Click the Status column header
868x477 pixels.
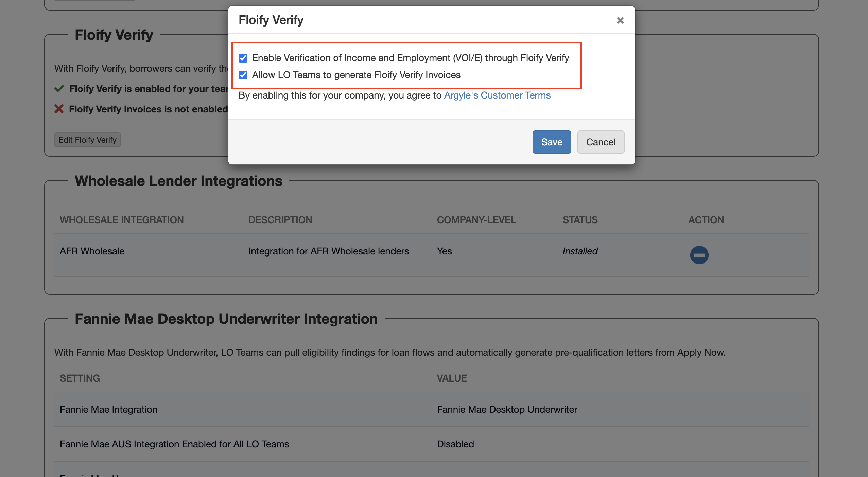coord(580,220)
